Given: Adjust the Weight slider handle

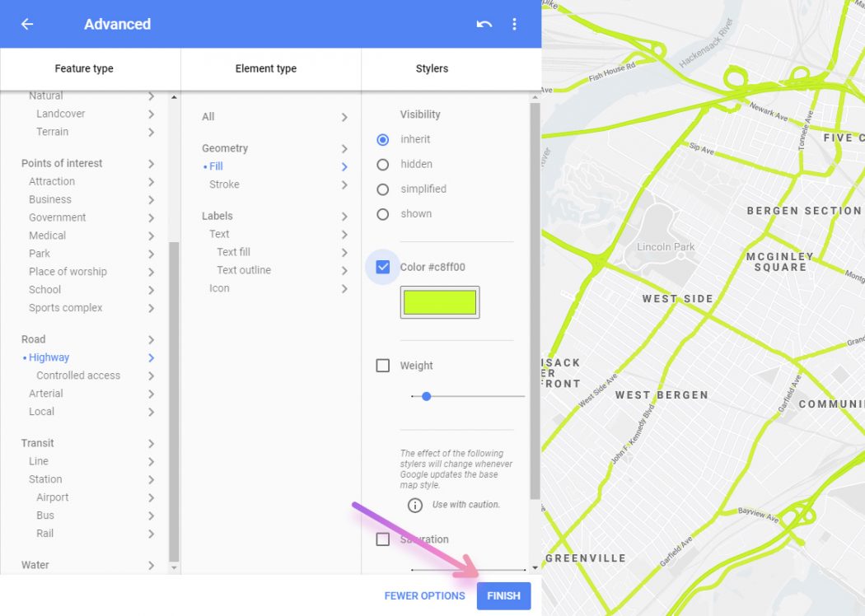Looking at the screenshot, I should pyautogui.click(x=426, y=396).
